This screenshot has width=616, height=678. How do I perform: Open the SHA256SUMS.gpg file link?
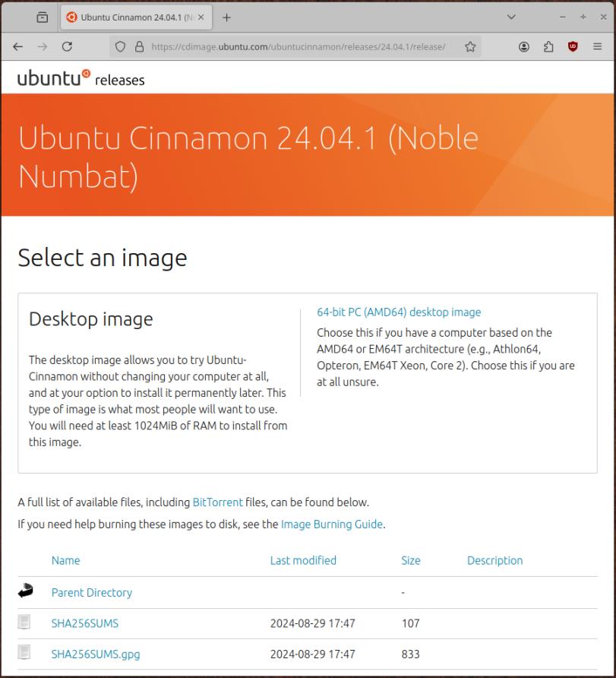coord(96,654)
